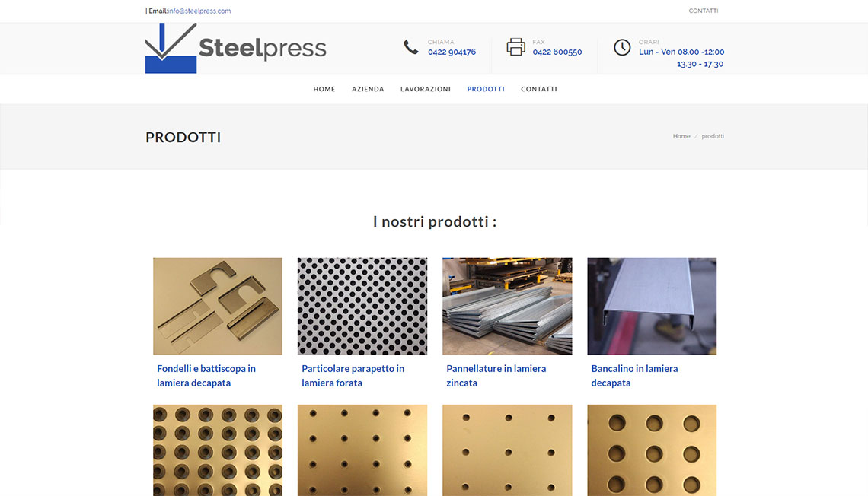Screen dimensions: 868x496
Task: Click the phone handset icon
Action: (x=410, y=47)
